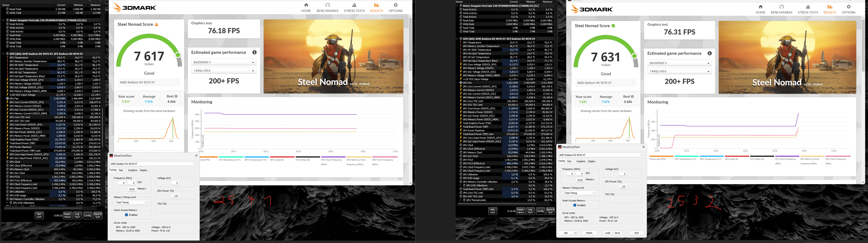Image resolution: width=868 pixels, height=243 pixels.
Task: Open BENCHMARKS in the 3DMark window scoring 7 617
Action: (327, 8)
